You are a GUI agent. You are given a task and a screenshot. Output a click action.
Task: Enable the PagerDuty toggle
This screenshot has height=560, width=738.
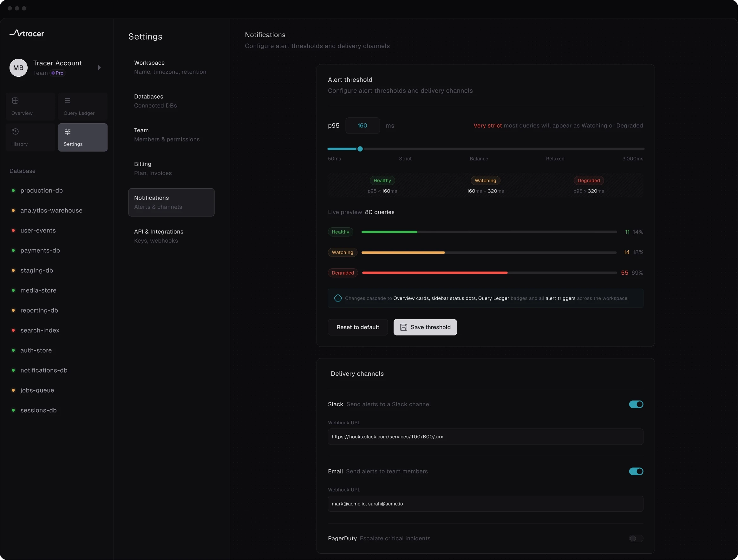tap(636, 538)
